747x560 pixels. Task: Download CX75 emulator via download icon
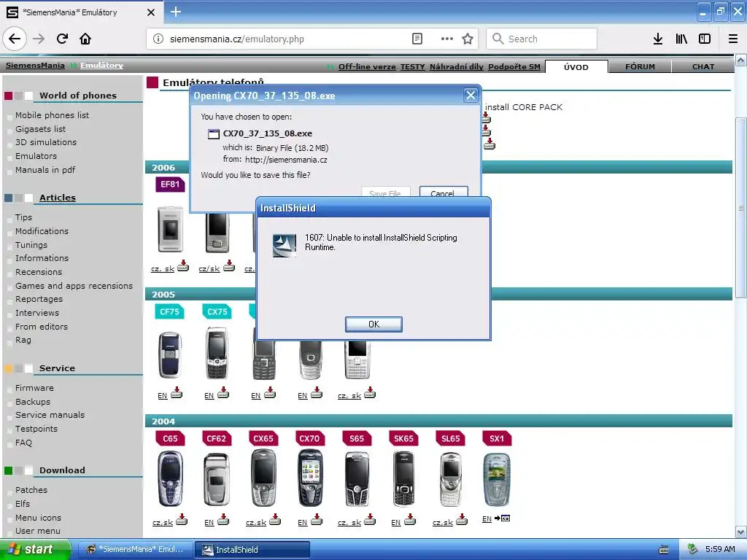pyautogui.click(x=223, y=393)
